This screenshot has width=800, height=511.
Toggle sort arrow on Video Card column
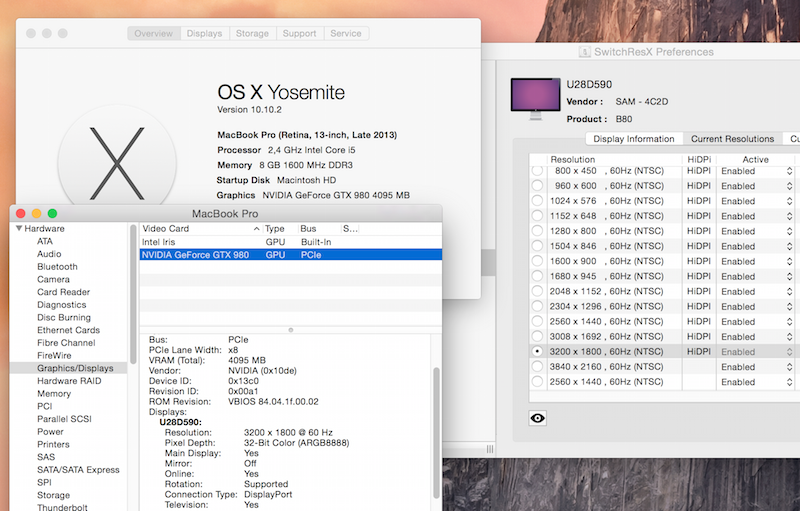[256, 229]
